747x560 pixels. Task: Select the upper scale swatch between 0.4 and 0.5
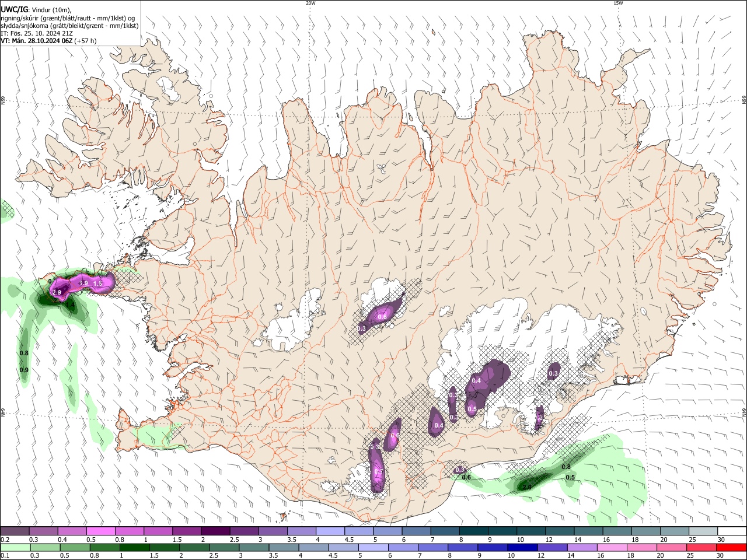point(72,531)
